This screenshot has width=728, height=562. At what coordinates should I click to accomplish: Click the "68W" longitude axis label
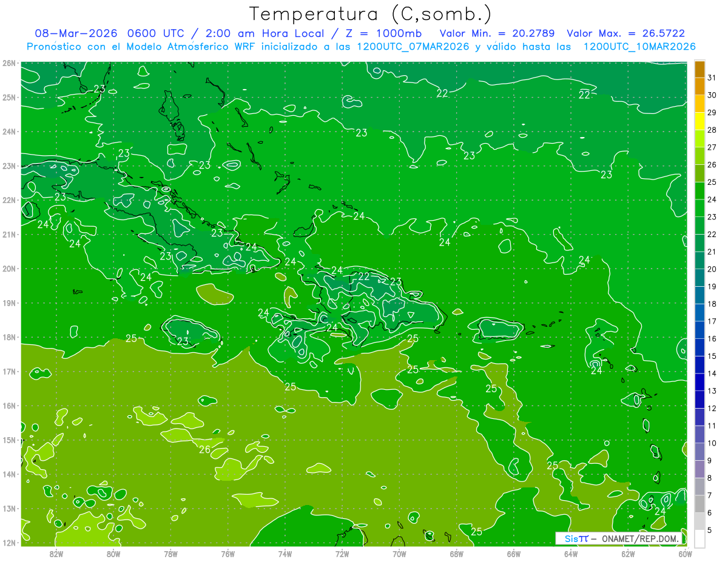point(457,554)
